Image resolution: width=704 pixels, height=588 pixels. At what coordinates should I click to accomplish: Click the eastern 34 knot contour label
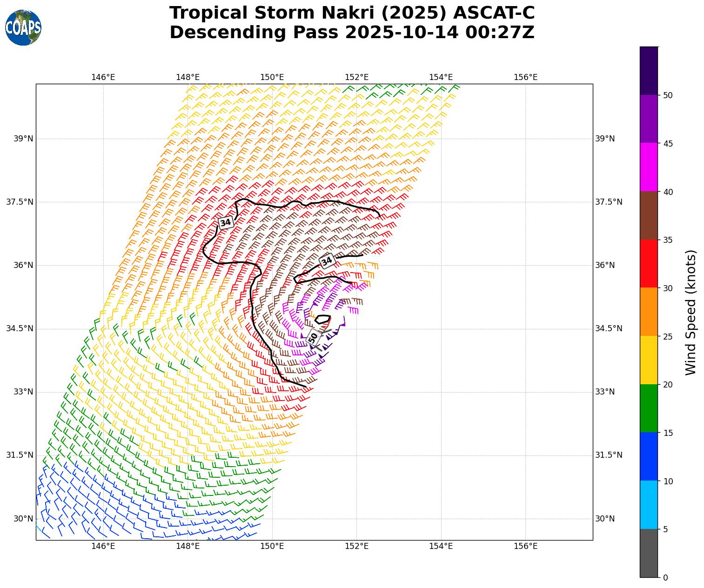(x=327, y=261)
